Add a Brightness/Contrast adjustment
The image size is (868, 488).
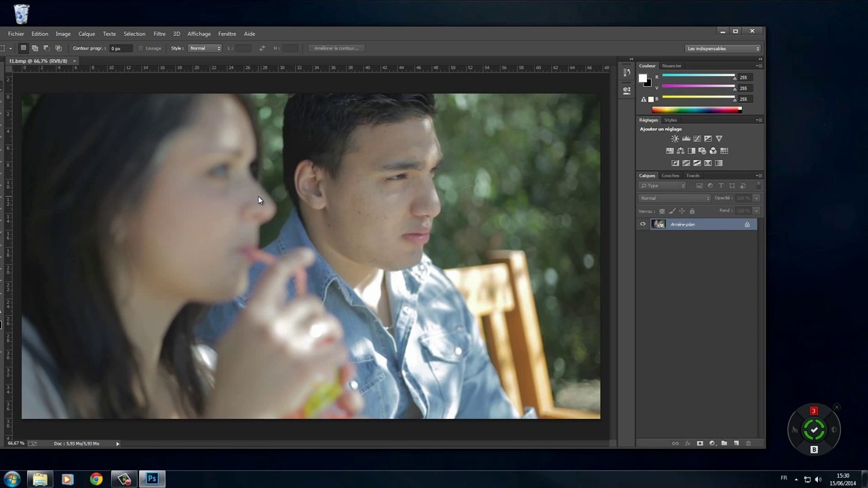click(675, 139)
